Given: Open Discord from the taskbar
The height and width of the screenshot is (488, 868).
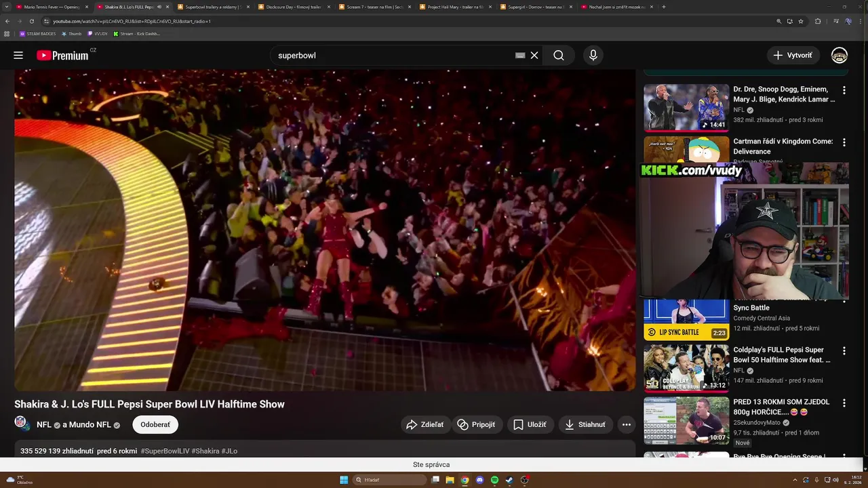Looking at the screenshot, I should [479, 480].
